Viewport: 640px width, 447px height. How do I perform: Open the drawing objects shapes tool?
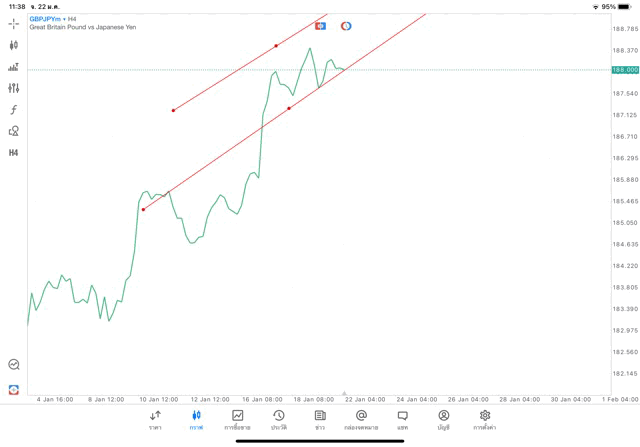click(13, 131)
